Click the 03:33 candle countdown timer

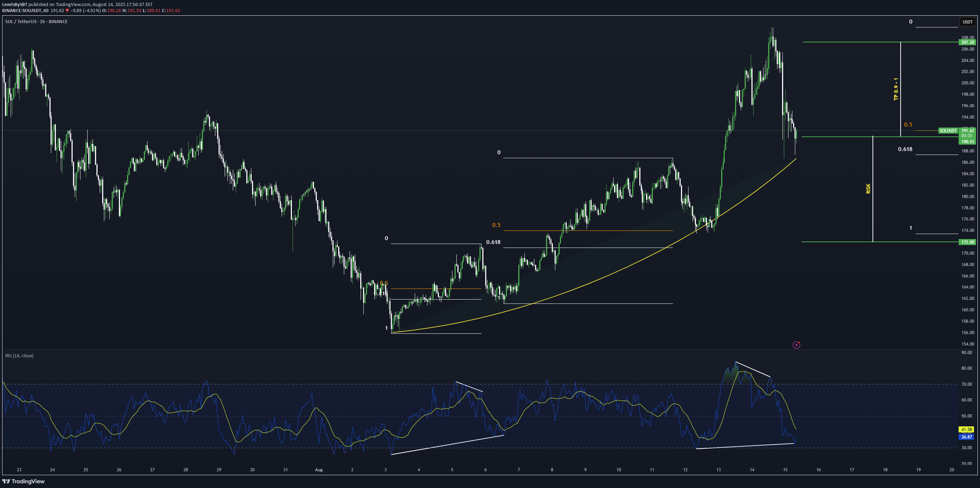pos(967,136)
